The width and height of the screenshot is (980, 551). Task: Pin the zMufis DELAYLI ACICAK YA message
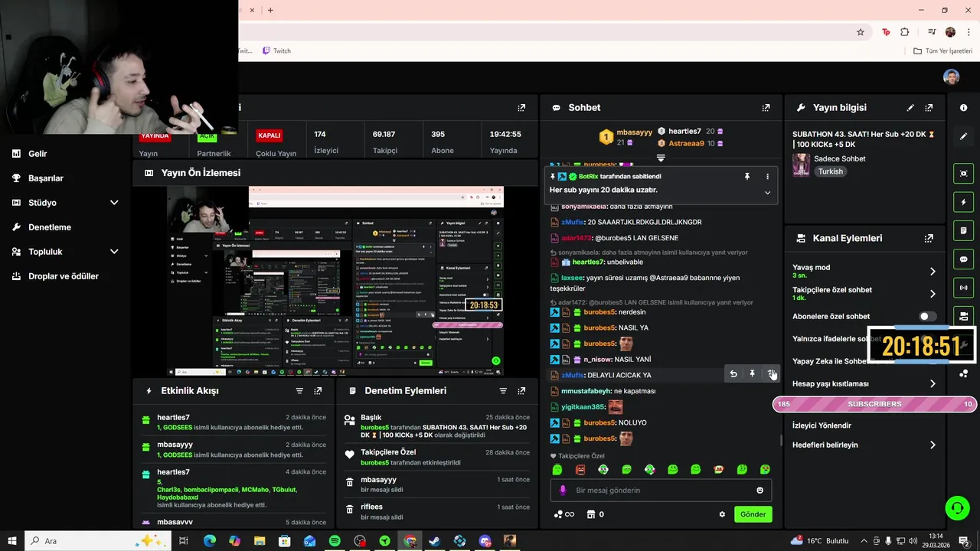coord(752,374)
